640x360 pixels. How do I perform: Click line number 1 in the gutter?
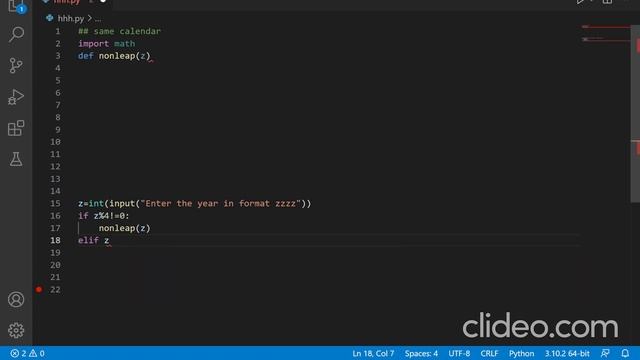[x=58, y=31]
